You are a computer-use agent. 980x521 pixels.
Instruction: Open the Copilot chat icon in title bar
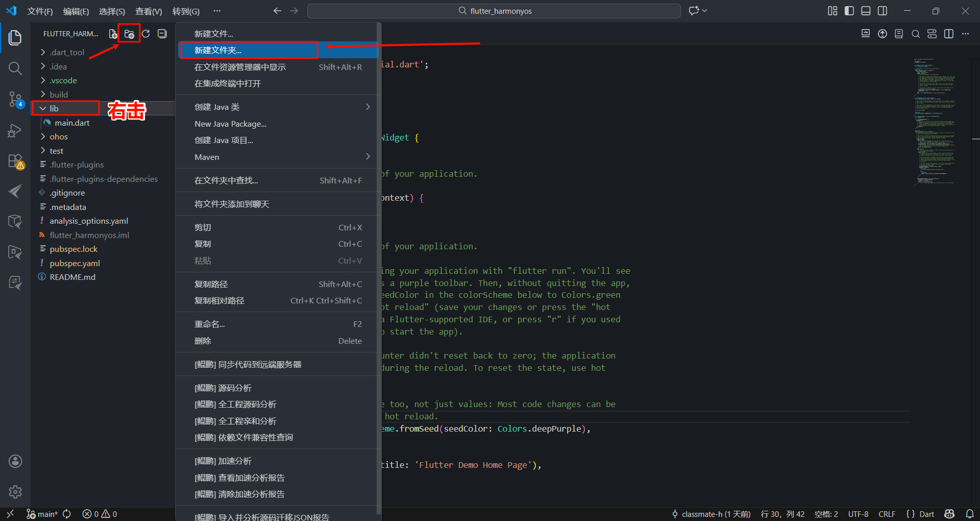point(694,11)
